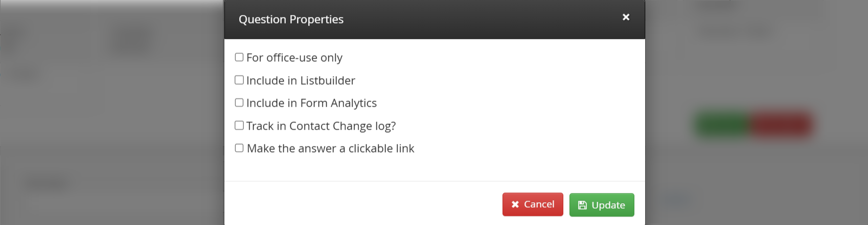
Task: Click the "Track in Contact Change log?" label
Action: [321, 126]
